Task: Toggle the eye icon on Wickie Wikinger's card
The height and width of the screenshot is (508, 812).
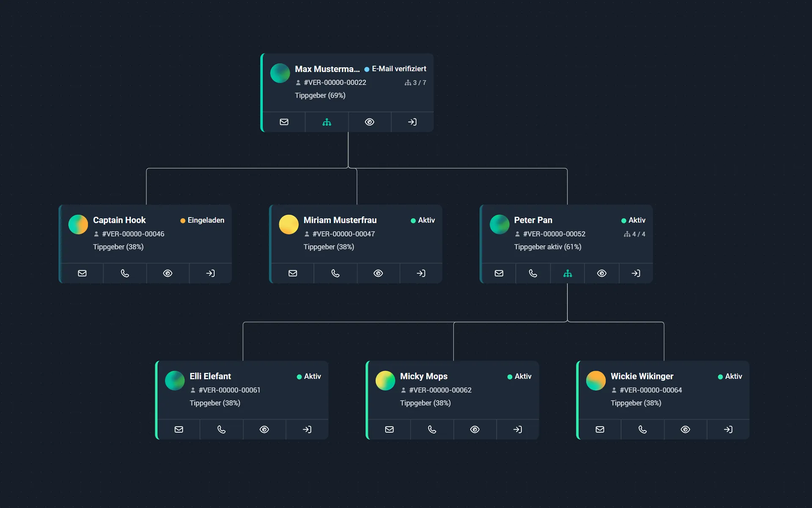Action: [x=685, y=429]
